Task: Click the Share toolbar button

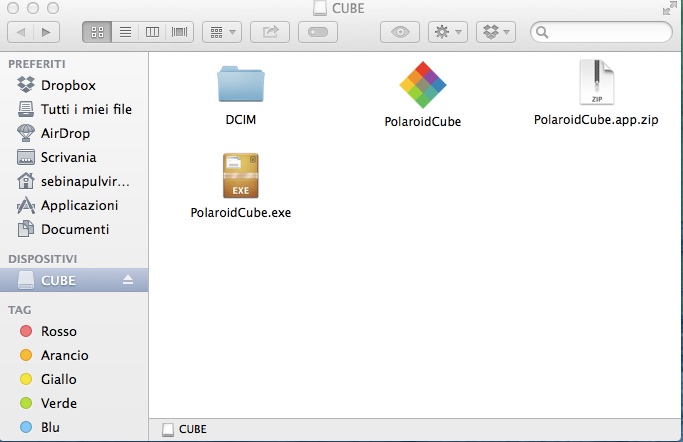Action: (x=270, y=32)
